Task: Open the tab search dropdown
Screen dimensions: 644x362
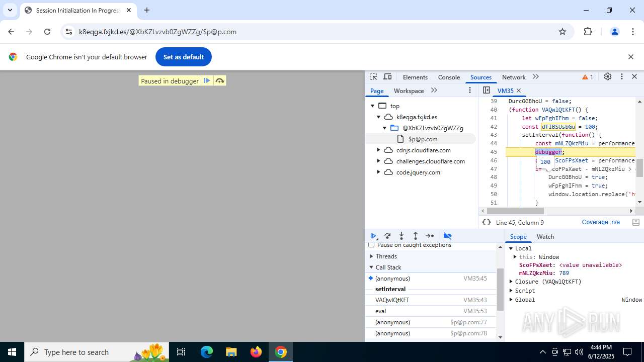Action: tap(10, 10)
